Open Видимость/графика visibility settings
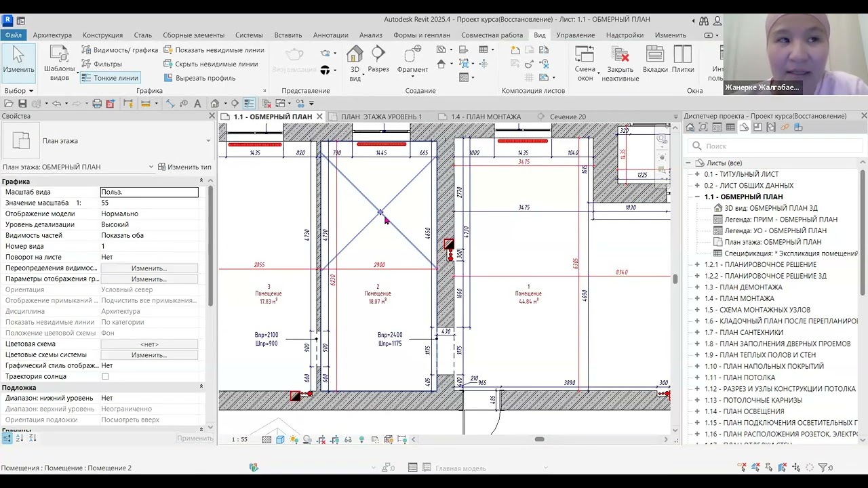The image size is (868, 488). pyautogui.click(x=120, y=49)
